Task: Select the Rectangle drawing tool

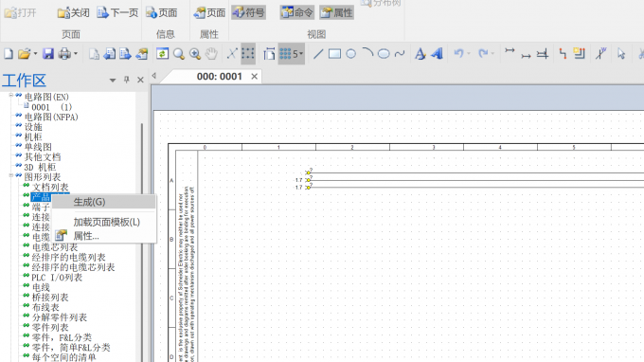Action: click(x=334, y=54)
